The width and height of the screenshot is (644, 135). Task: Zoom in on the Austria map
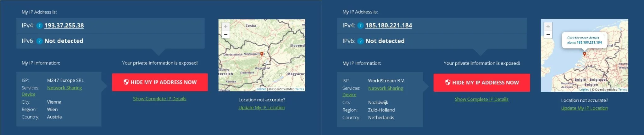click(225, 27)
